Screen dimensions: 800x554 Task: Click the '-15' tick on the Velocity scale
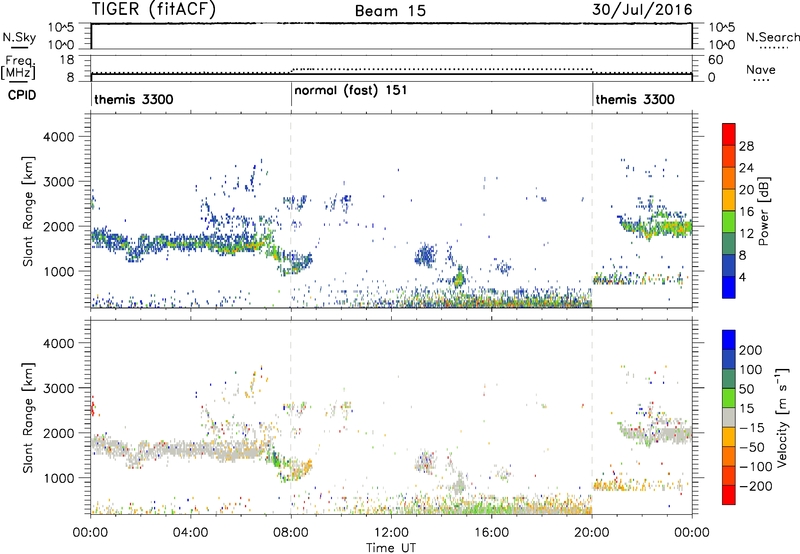point(752,427)
